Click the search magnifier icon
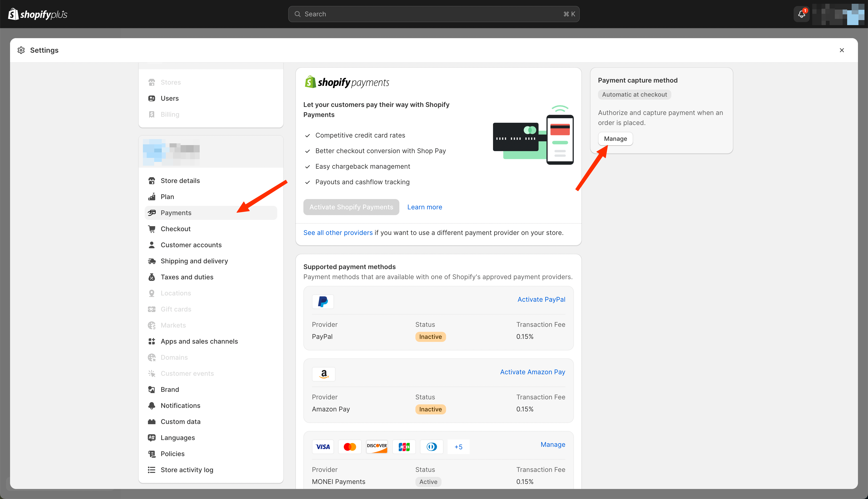This screenshot has height=499, width=868. pos(298,14)
